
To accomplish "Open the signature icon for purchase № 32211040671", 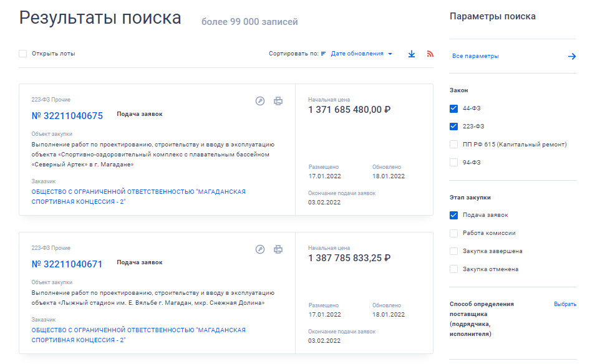I will (x=260, y=249).
